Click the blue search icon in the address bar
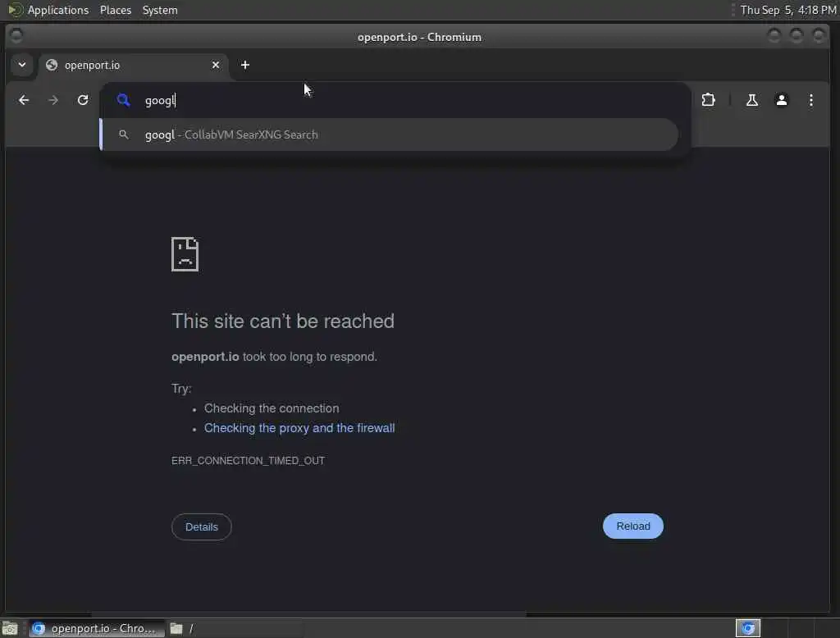The image size is (840, 638). click(123, 100)
